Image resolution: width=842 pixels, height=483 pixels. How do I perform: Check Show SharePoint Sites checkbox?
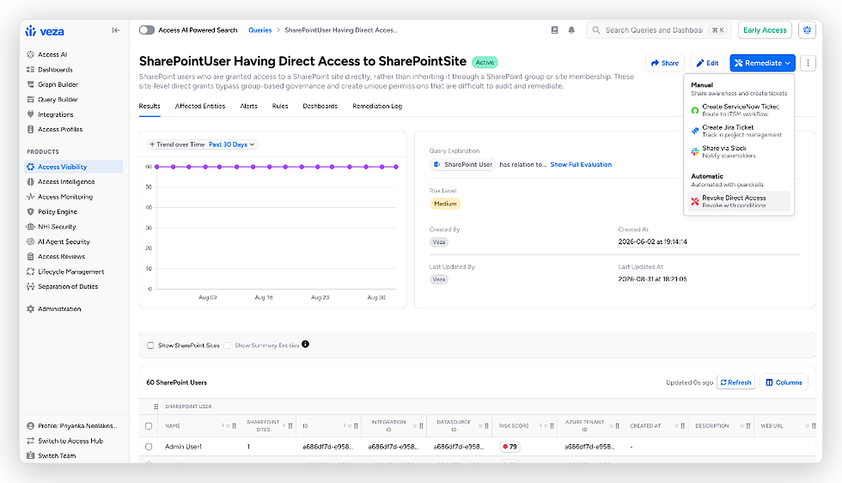point(150,345)
